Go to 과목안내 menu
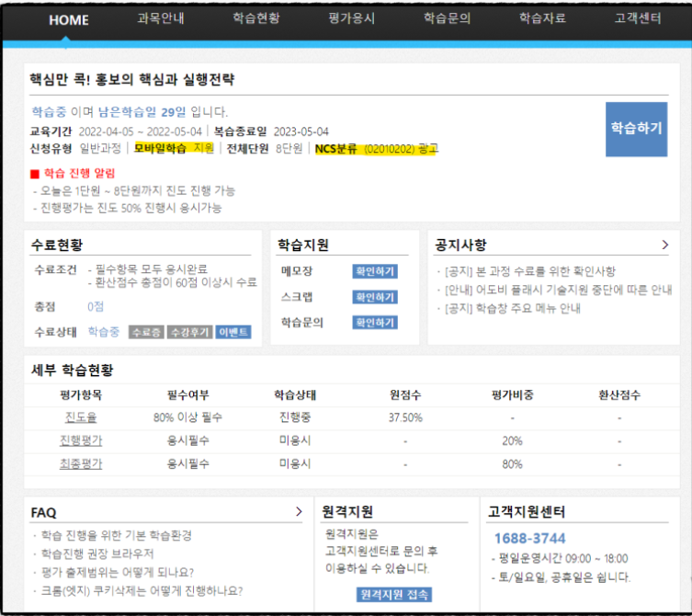The width and height of the screenshot is (692, 616). tap(161, 18)
